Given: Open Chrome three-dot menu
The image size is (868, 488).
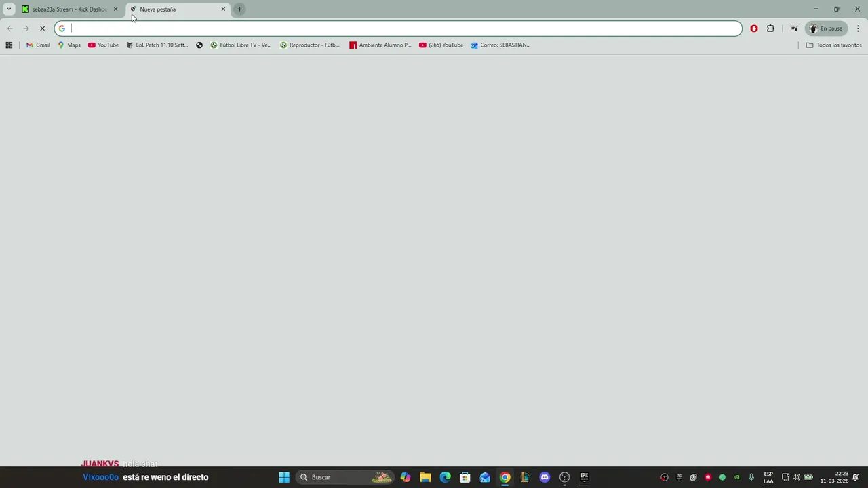Looking at the screenshot, I should (858, 28).
